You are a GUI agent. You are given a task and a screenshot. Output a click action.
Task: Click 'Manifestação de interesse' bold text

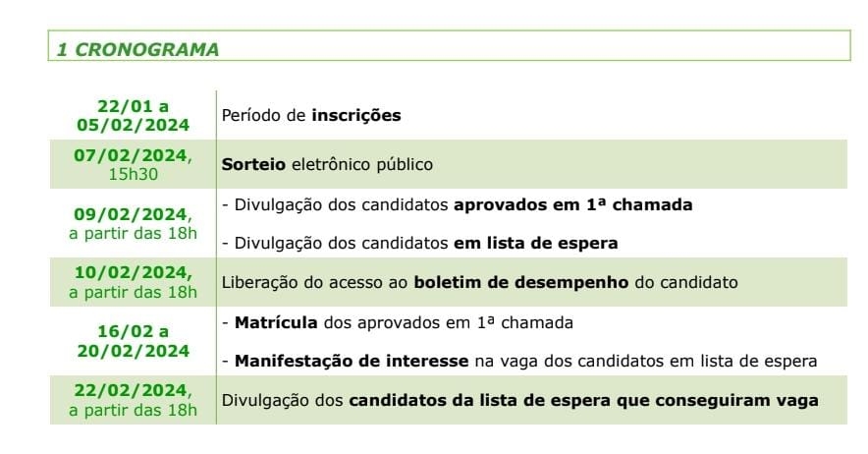(x=352, y=361)
